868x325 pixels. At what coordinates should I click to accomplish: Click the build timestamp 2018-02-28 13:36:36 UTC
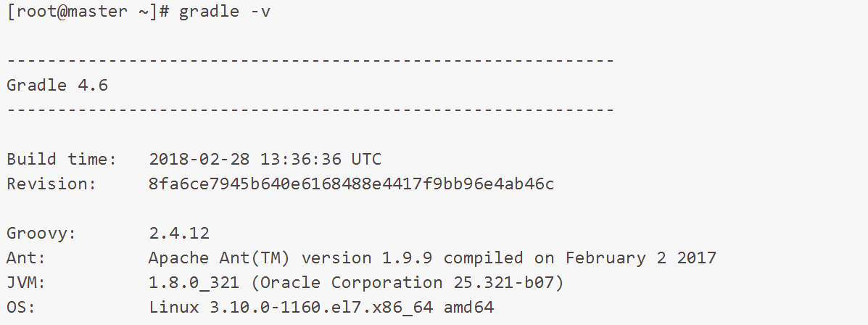[265, 160]
